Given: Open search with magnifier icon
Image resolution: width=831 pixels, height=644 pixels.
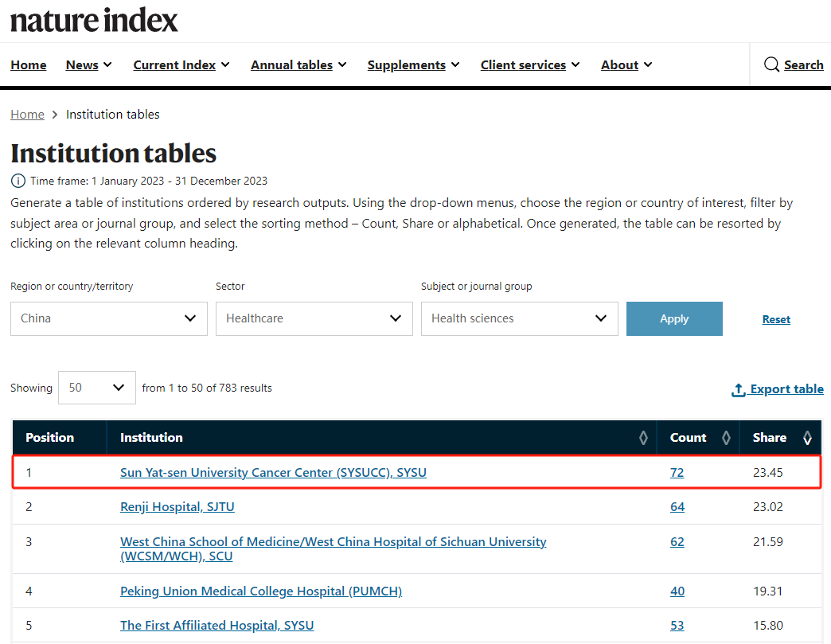Looking at the screenshot, I should (771, 64).
